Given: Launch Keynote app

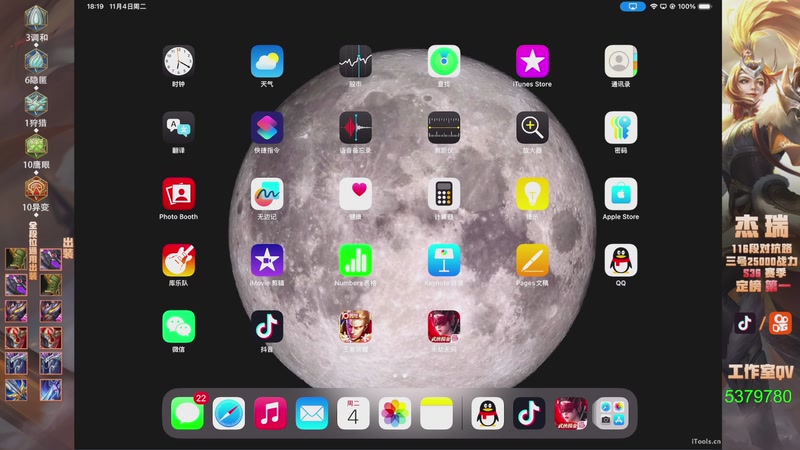Looking at the screenshot, I should click(444, 260).
